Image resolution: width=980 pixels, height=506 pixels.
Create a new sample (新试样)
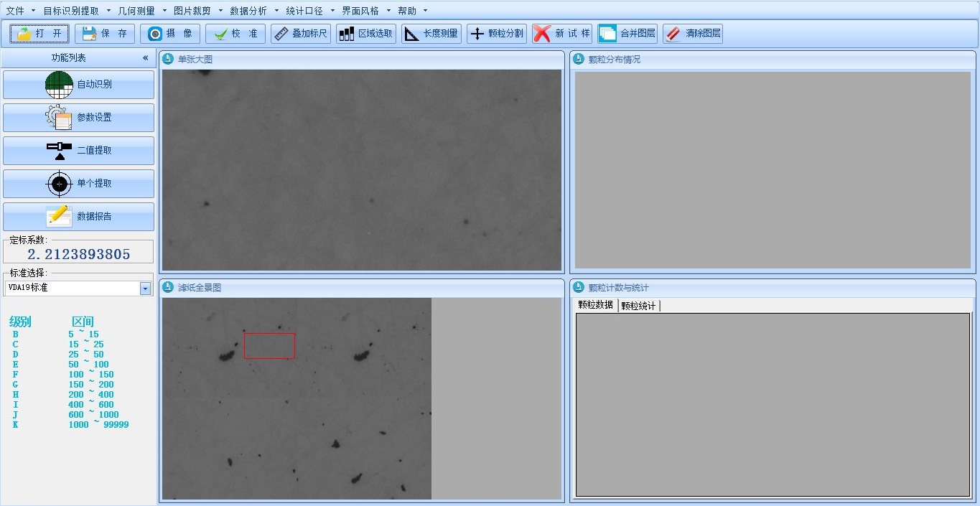(x=562, y=34)
